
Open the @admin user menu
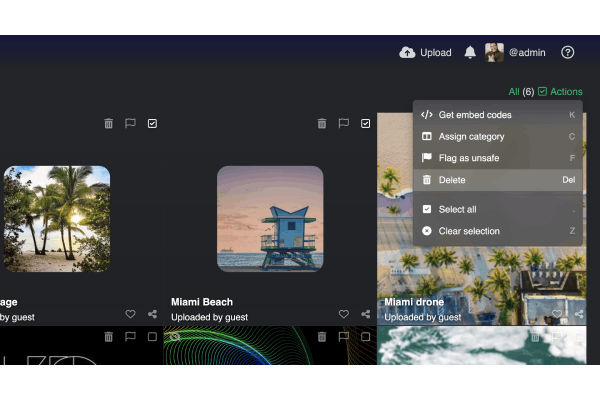click(x=517, y=52)
